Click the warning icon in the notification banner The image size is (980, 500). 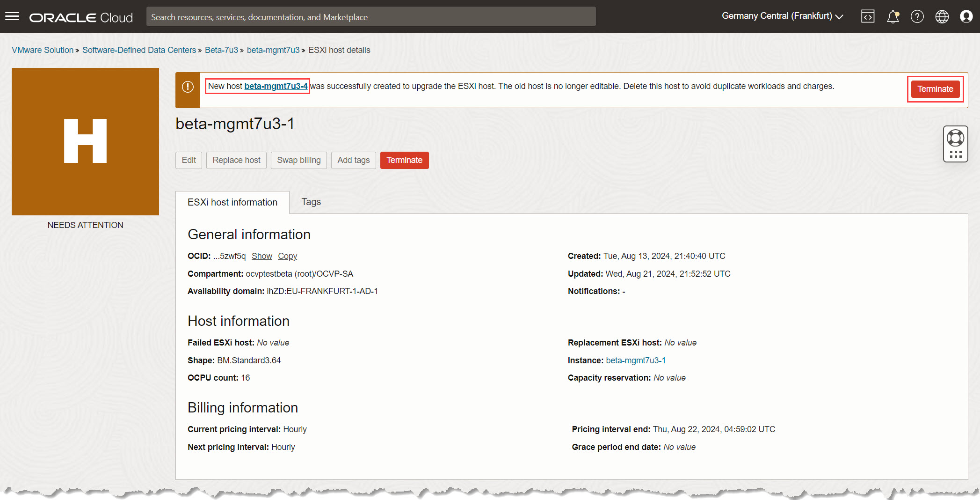[188, 87]
